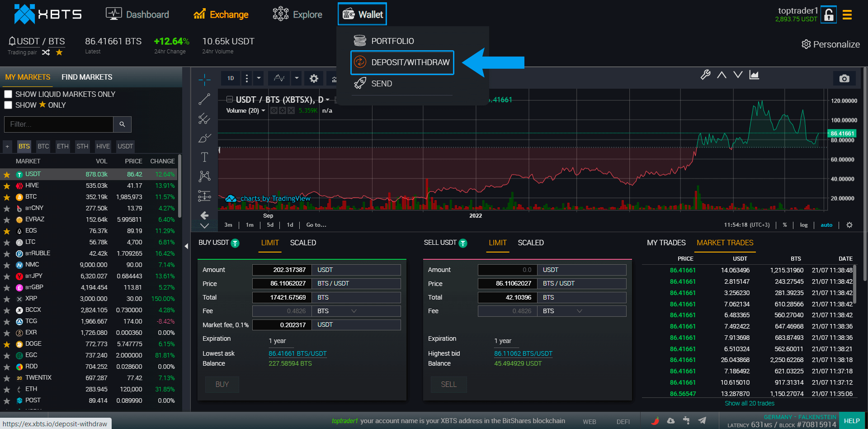Choose Send from the Wallet menu
The image size is (868, 429).
coord(373,84)
